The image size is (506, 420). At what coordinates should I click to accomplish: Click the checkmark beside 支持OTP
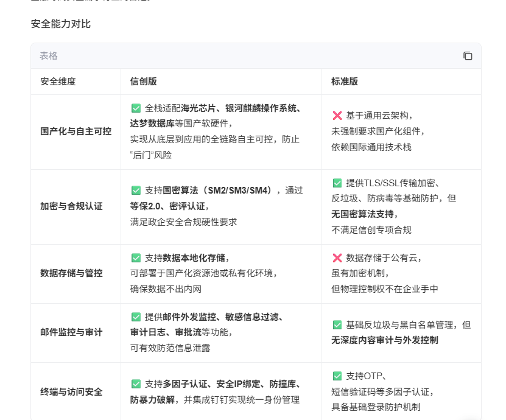[x=337, y=376]
